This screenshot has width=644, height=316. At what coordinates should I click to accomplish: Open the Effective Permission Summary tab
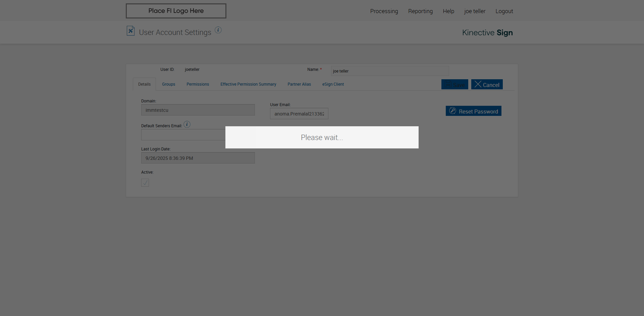click(x=248, y=84)
